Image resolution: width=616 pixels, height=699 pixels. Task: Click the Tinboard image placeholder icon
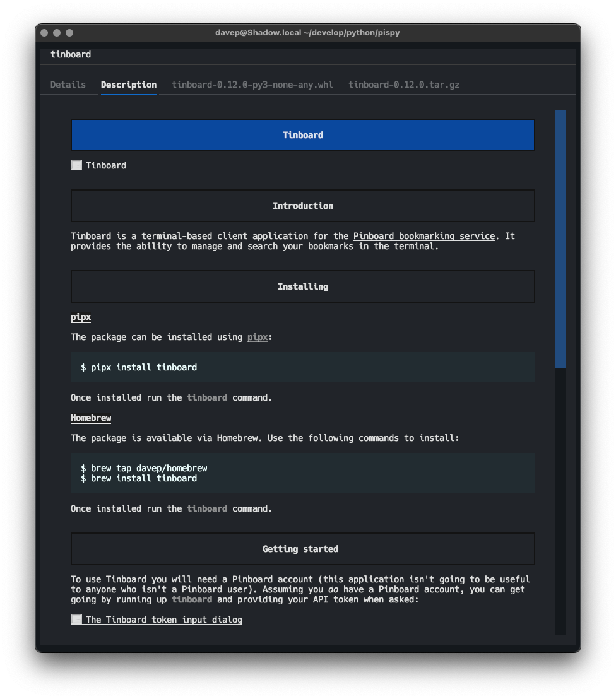point(76,165)
